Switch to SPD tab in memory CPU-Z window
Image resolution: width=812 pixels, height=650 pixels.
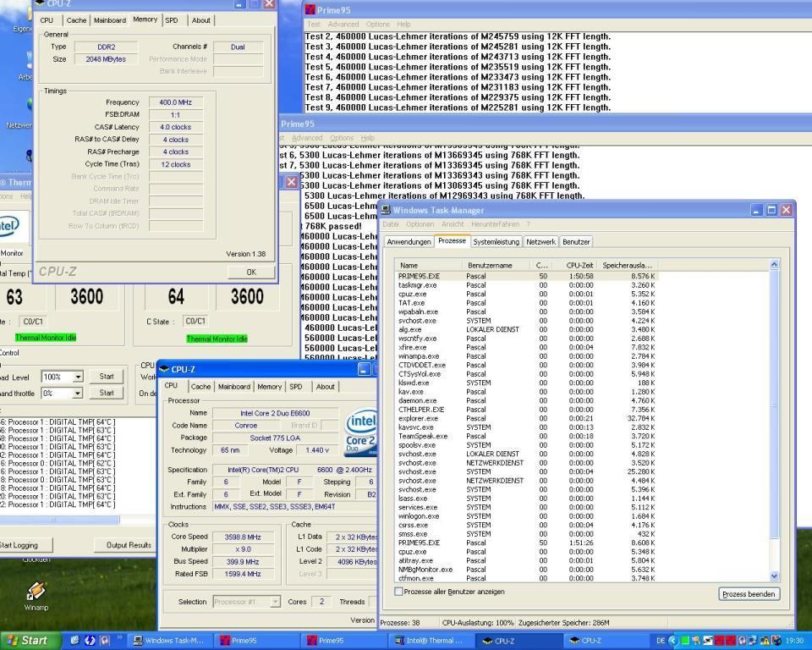[x=172, y=20]
